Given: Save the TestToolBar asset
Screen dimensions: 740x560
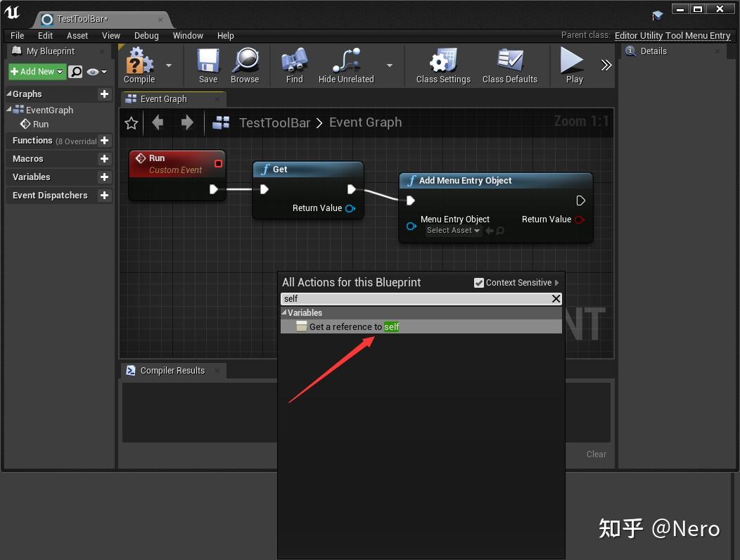Looking at the screenshot, I should coord(208,65).
